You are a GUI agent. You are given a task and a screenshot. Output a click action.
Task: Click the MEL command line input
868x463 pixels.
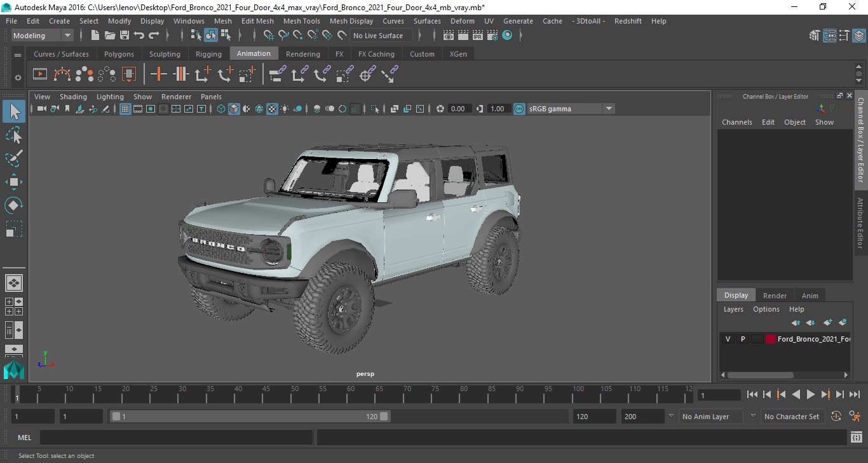176,437
